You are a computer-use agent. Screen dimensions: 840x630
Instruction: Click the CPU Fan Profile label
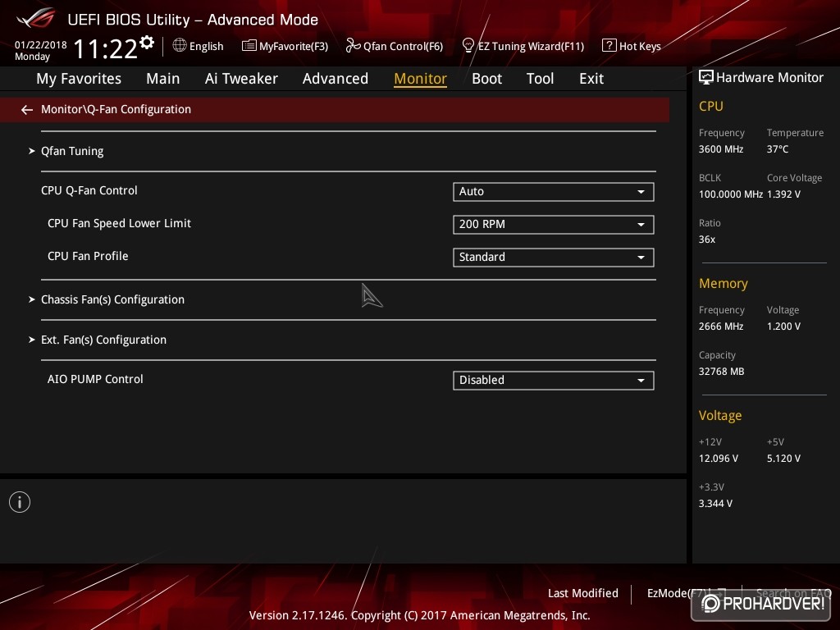tap(88, 256)
